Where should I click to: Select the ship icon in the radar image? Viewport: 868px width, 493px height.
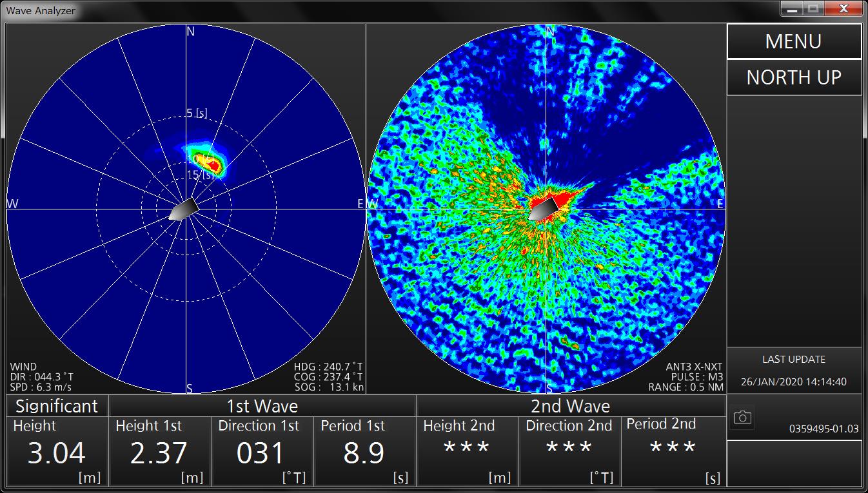pyautogui.click(x=543, y=208)
